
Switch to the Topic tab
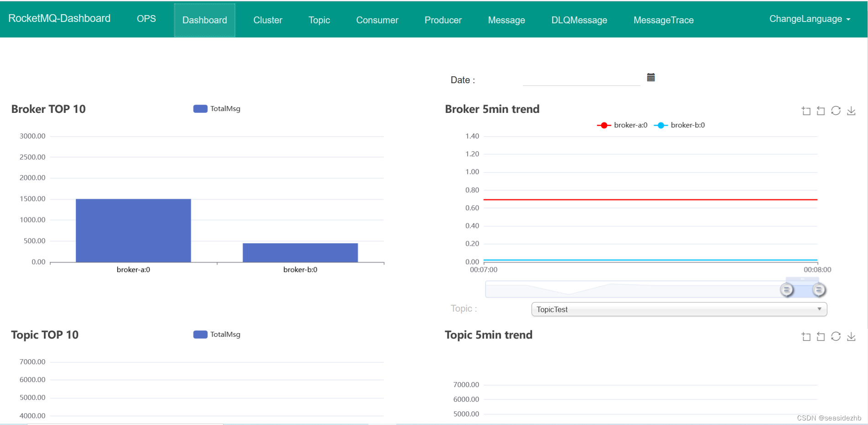[319, 20]
